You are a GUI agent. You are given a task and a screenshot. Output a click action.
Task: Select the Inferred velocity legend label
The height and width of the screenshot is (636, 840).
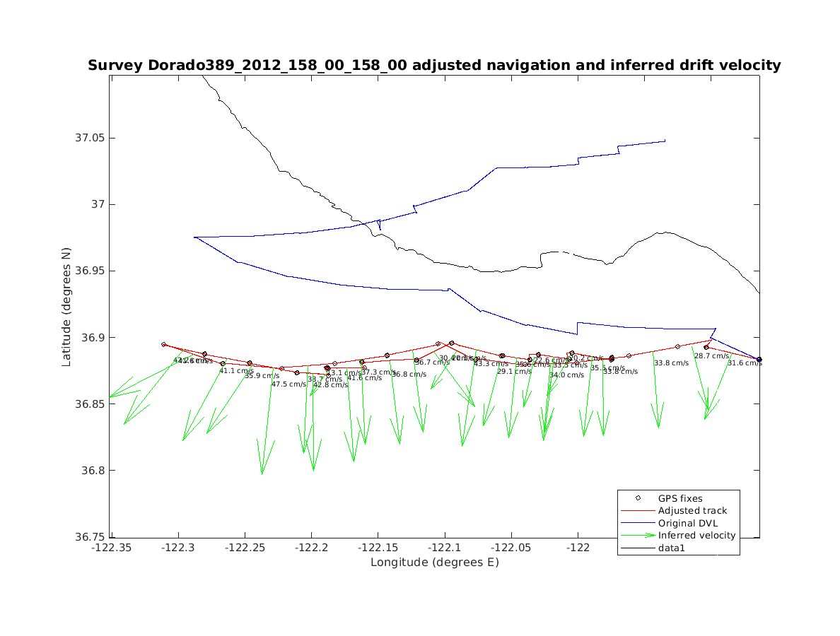point(696,536)
